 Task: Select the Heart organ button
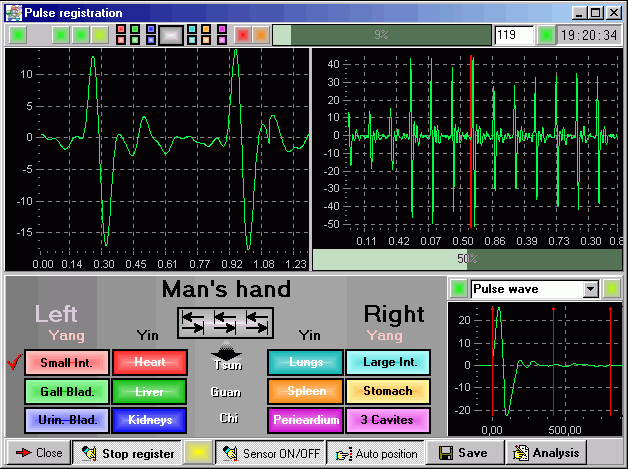[x=150, y=362]
